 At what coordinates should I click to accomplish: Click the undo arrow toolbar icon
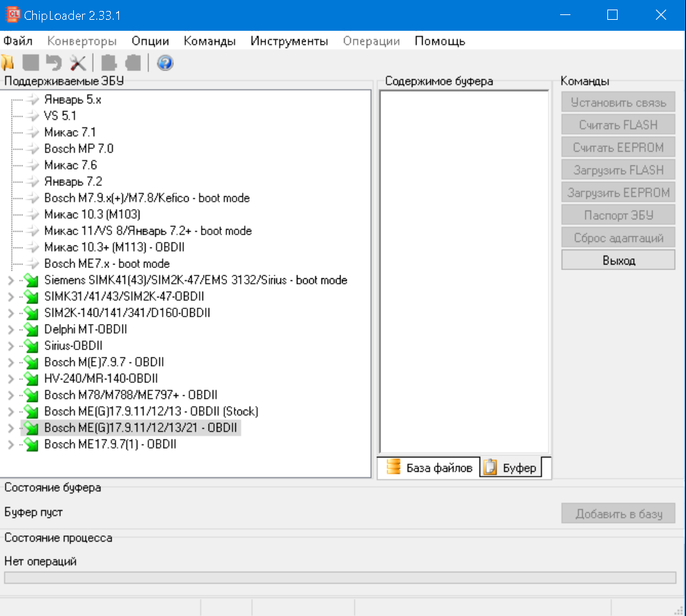(54, 63)
